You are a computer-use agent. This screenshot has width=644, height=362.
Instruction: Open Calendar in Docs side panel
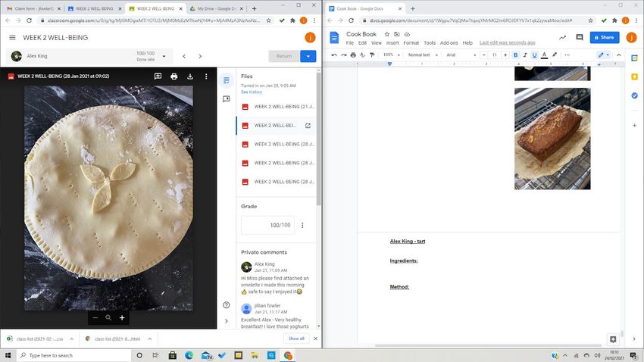tap(635, 58)
